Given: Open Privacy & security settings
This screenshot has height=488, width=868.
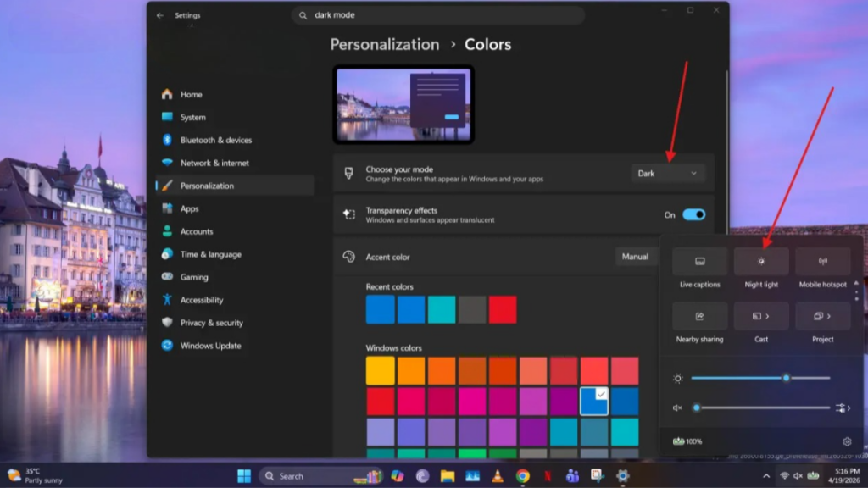Looking at the screenshot, I should click(x=236, y=323).
